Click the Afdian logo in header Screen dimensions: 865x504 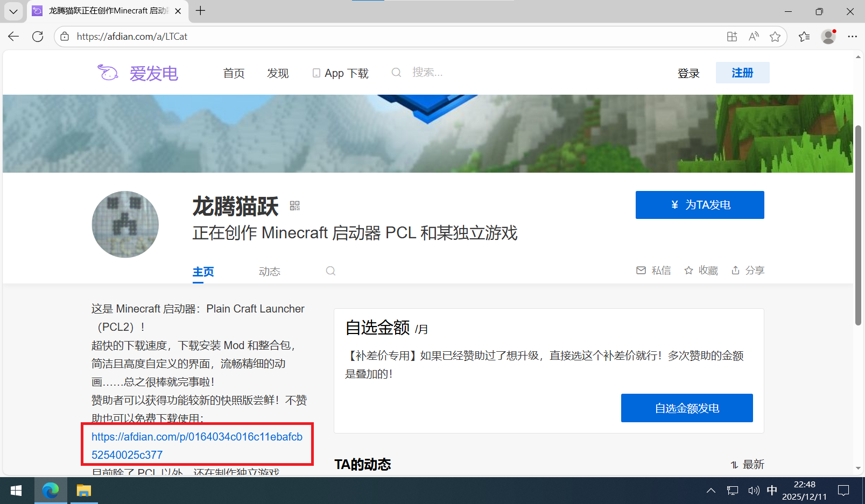click(x=138, y=73)
